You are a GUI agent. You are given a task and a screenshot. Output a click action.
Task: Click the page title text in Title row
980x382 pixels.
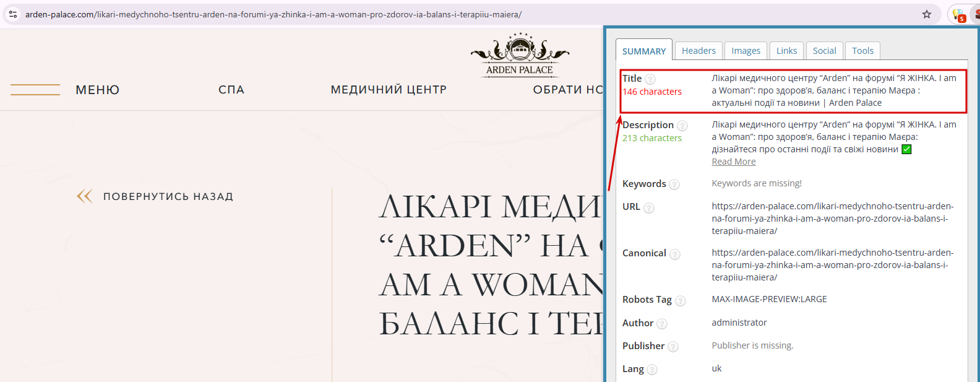[x=834, y=90]
